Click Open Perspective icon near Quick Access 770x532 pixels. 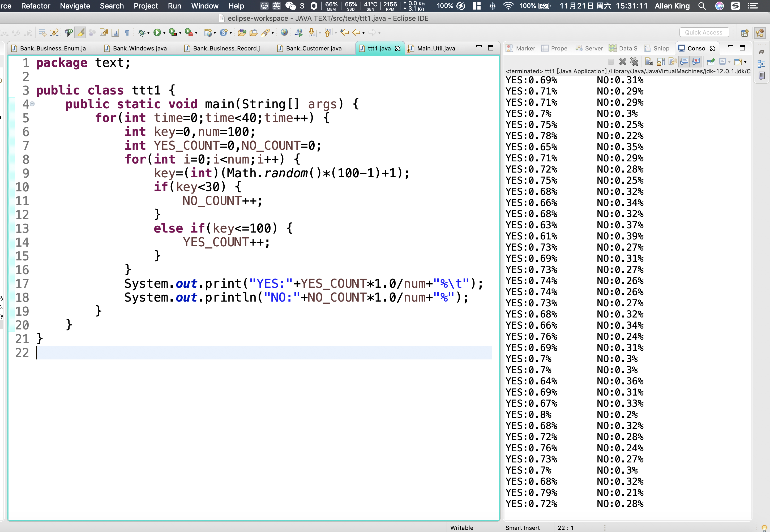pos(745,33)
